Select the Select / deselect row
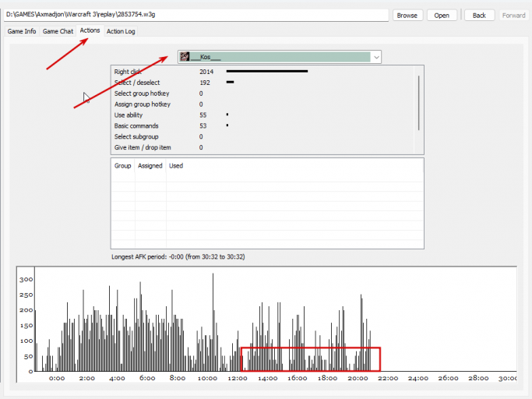The height and width of the screenshot is (399, 532). 262,83
